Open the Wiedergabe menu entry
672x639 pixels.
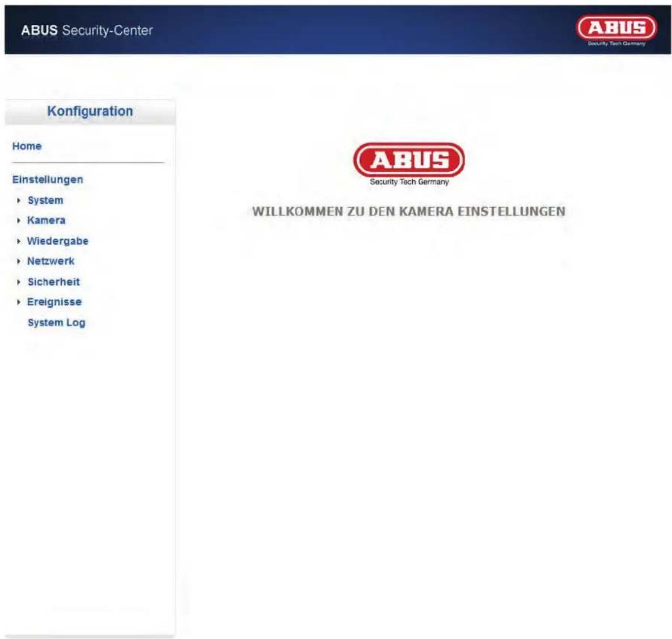click(58, 241)
